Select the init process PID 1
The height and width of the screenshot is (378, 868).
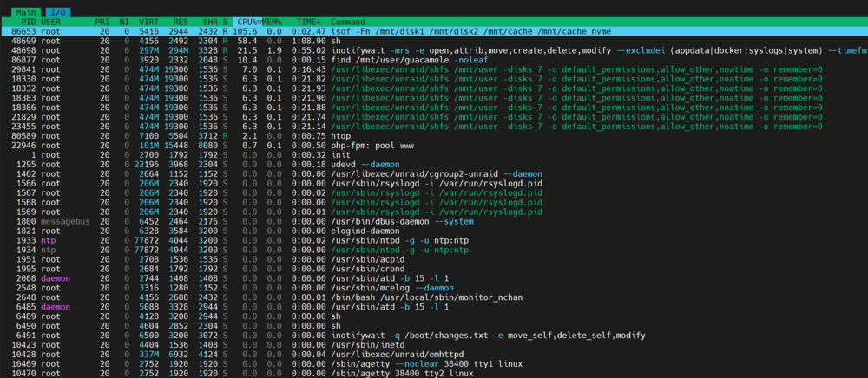[434, 154]
